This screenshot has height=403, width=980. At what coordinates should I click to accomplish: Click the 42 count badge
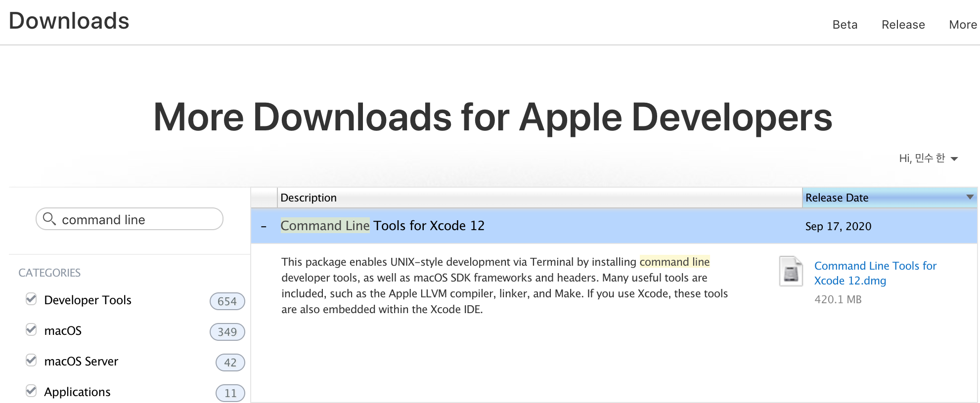coord(230,363)
